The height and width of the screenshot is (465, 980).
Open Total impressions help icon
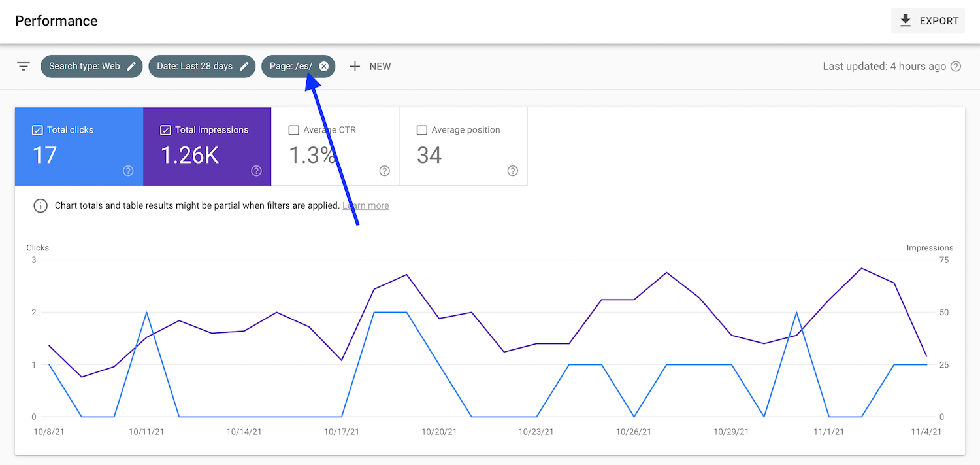256,171
